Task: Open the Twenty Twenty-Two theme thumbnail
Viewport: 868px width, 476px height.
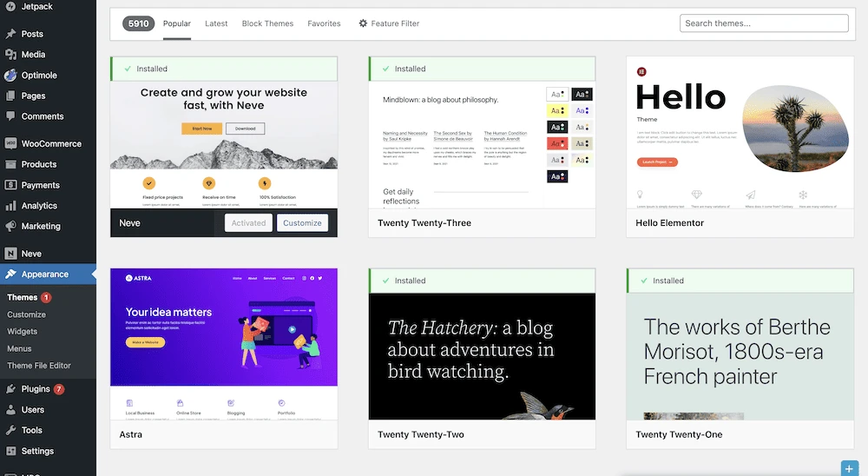Action: [x=482, y=356]
